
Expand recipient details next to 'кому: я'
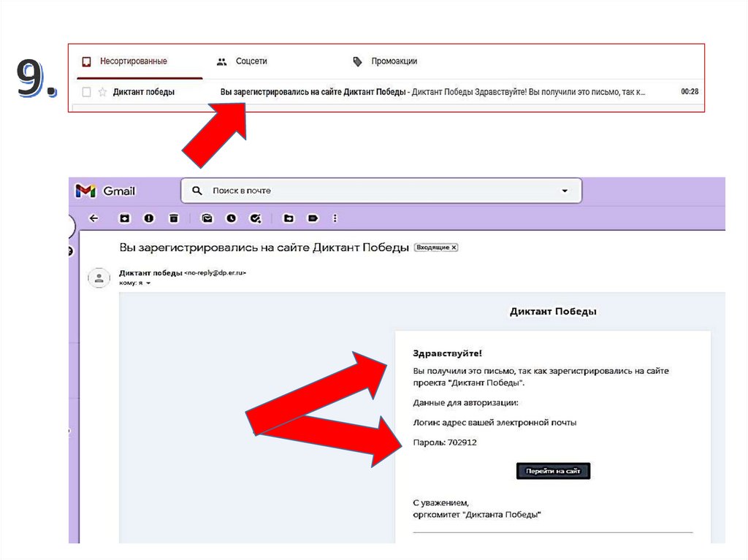148,283
